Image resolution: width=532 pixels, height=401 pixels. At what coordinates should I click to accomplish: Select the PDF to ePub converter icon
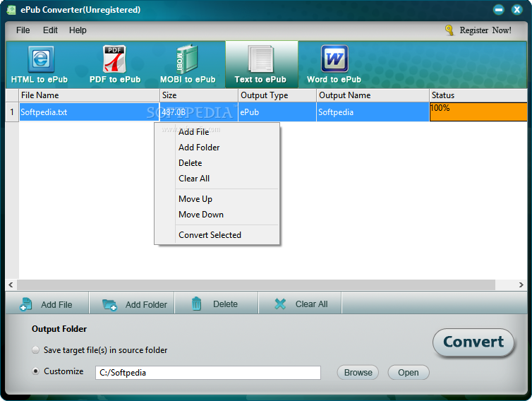(x=115, y=59)
